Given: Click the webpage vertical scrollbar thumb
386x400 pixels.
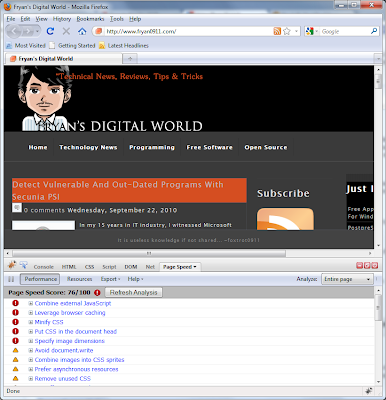Looking at the screenshot, I should coord(378,82).
